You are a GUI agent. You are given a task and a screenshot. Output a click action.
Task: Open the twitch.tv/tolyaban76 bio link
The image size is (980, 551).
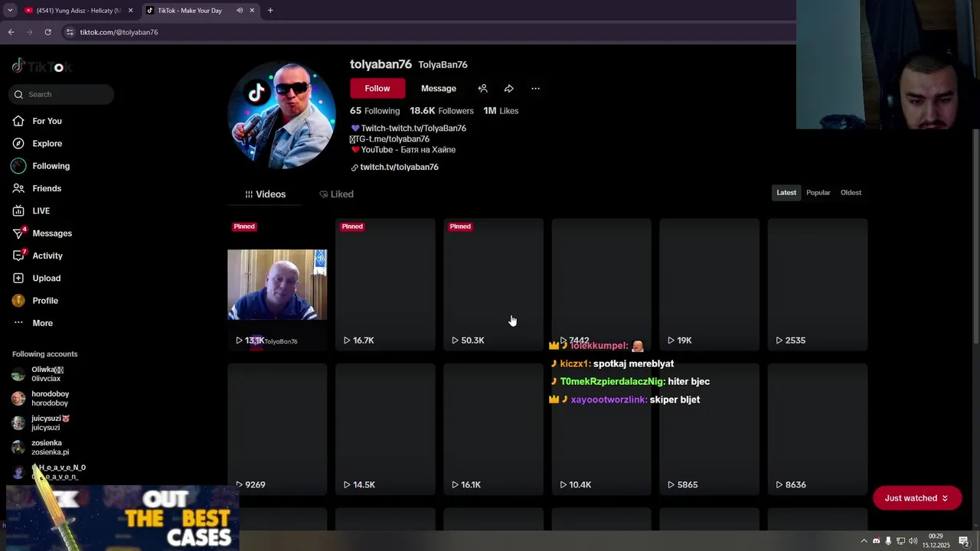pyautogui.click(x=394, y=167)
